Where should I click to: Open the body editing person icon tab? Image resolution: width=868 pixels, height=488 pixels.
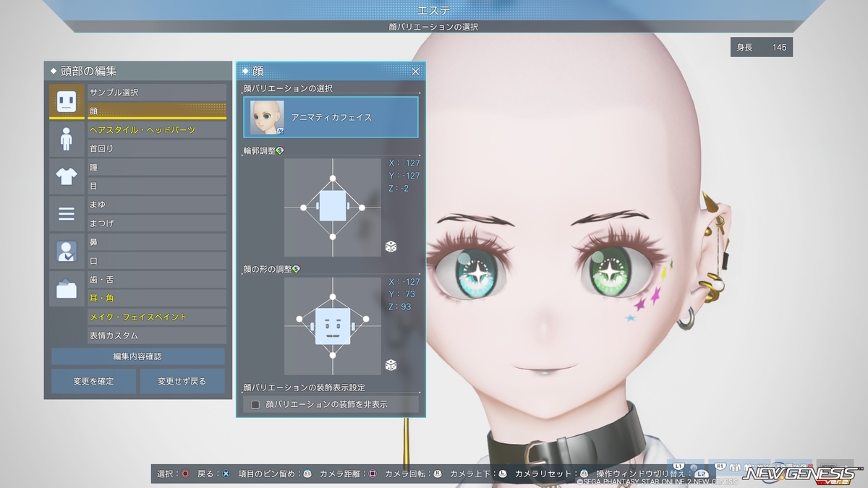coord(67,139)
